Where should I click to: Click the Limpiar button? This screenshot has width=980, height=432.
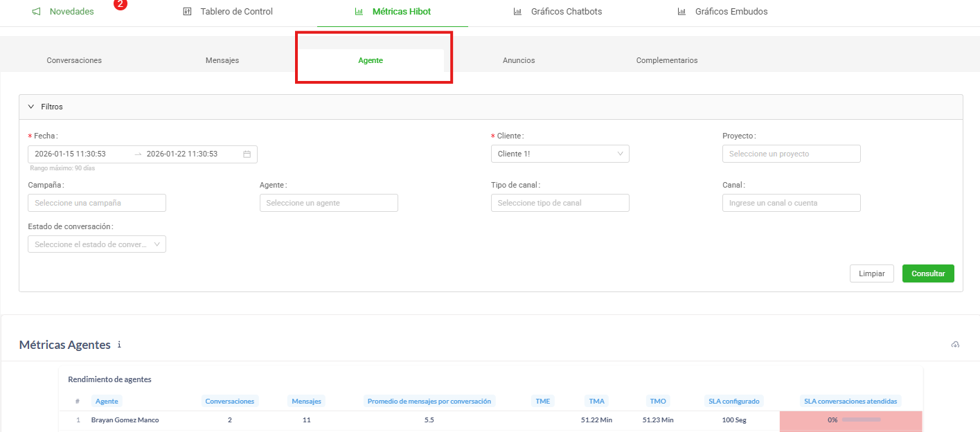(x=871, y=273)
